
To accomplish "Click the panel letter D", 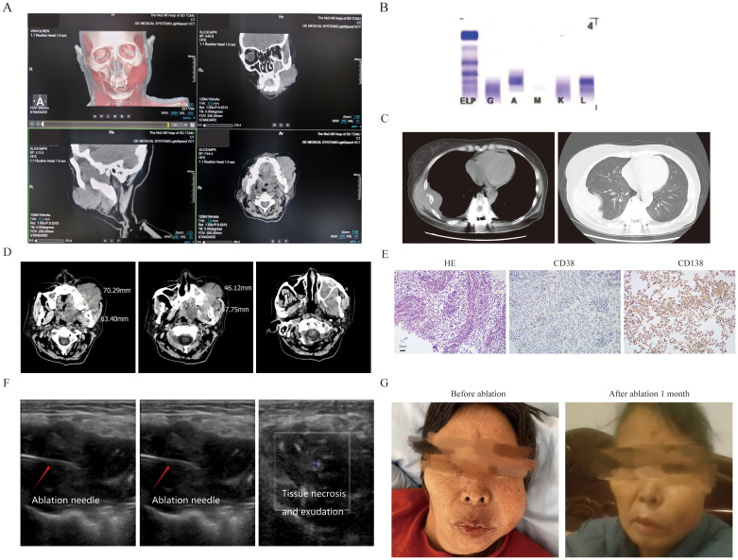I will coord(7,252).
